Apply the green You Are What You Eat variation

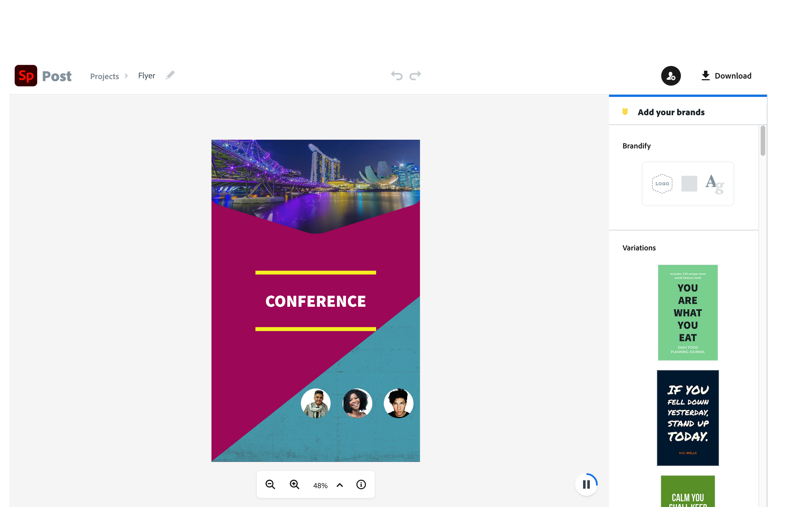pos(687,313)
